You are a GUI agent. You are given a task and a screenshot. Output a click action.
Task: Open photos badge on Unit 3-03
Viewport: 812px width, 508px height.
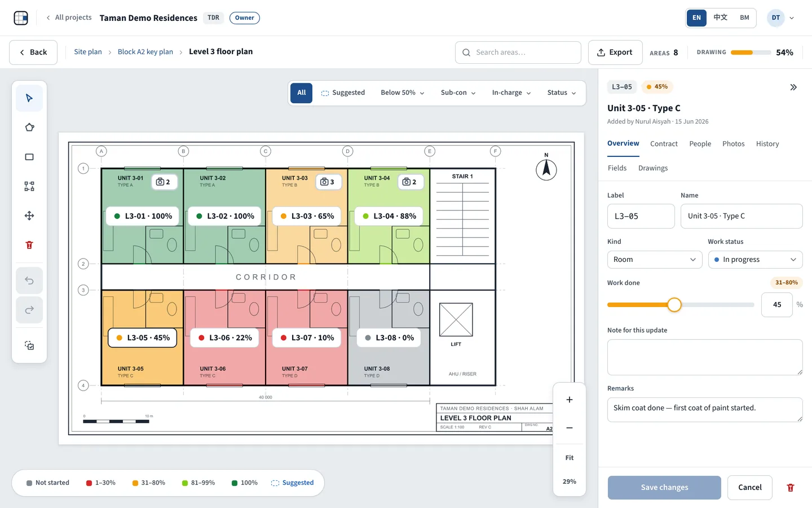328,182
